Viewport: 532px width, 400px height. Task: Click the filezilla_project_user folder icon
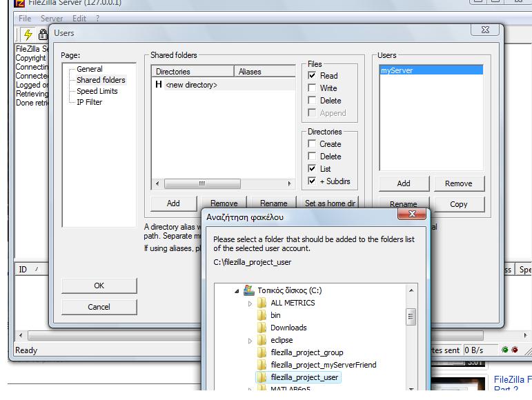coord(262,377)
